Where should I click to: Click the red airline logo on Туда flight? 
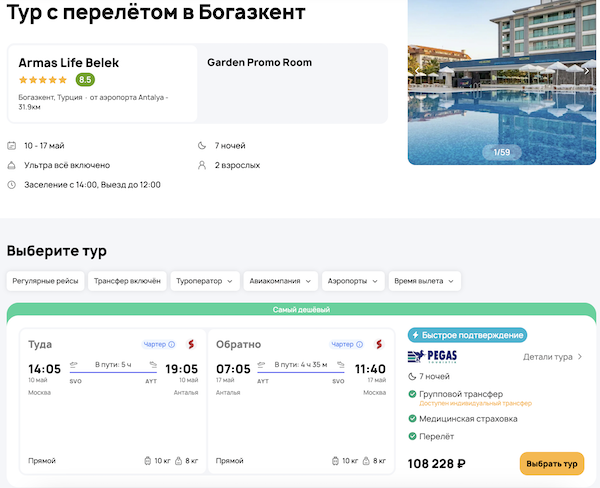190,345
